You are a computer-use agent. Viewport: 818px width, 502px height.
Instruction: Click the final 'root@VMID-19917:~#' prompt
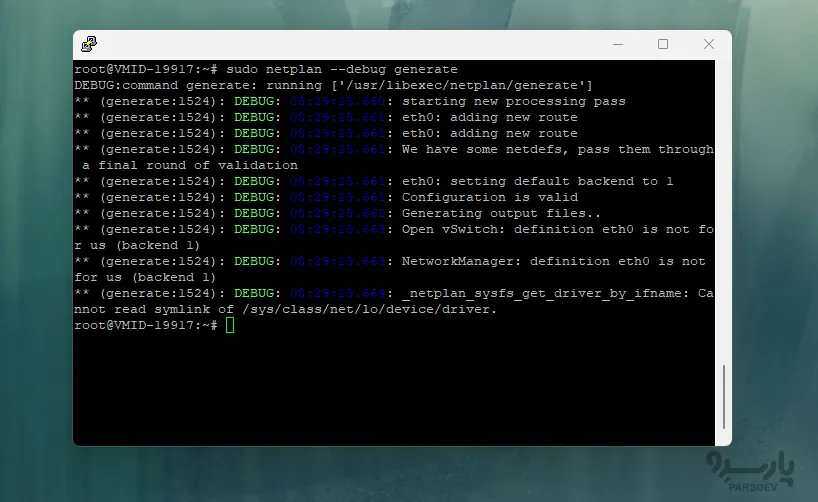click(x=146, y=325)
